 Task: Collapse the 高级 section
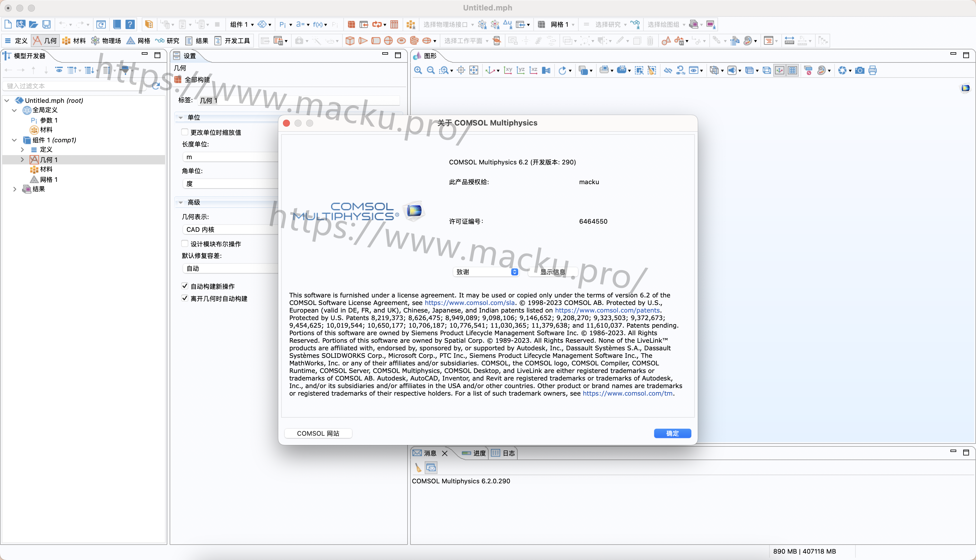(181, 202)
